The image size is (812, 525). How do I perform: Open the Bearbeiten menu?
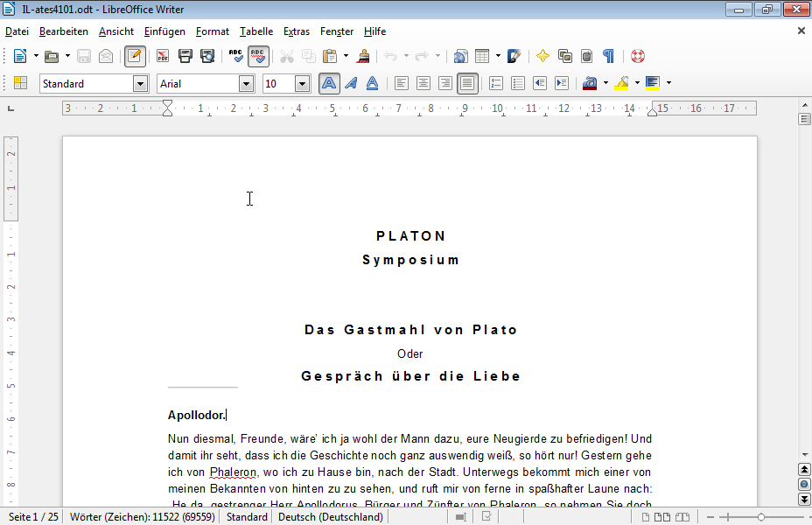[64, 31]
